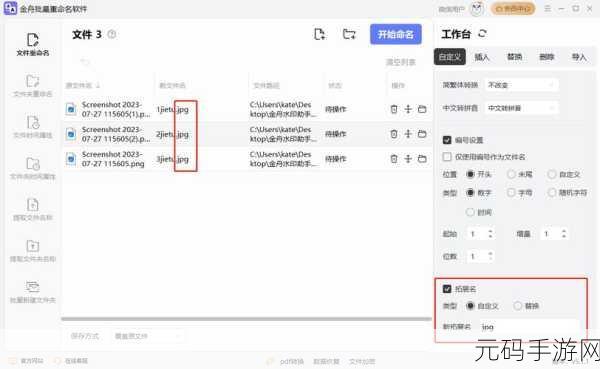Open the 中文转拼音 dropdown
This screenshot has height=369, width=600.
click(x=521, y=108)
